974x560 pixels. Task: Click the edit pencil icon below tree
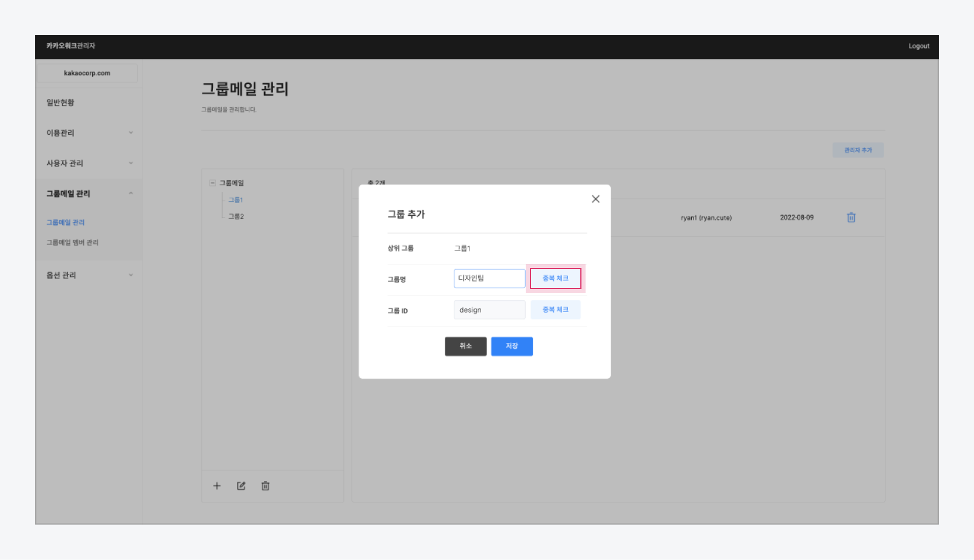(x=241, y=486)
